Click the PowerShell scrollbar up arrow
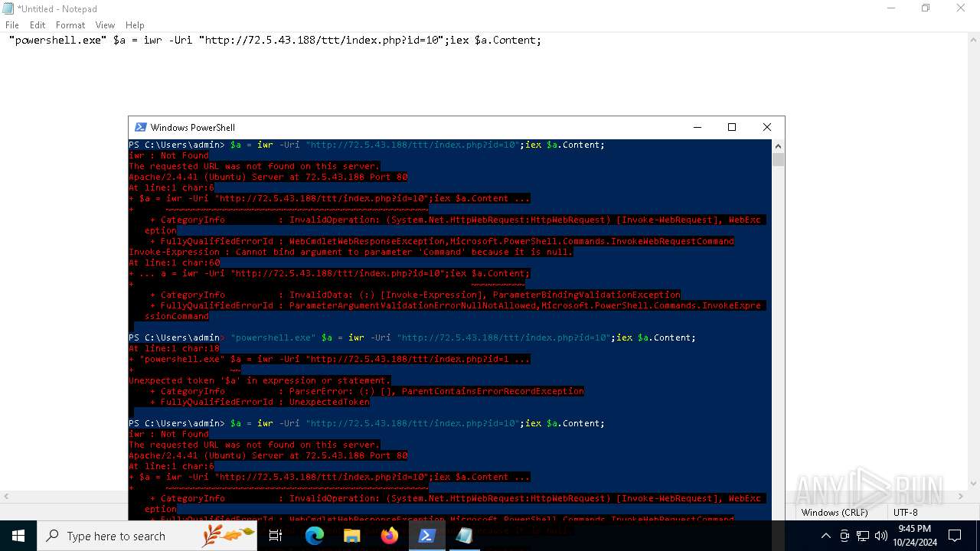The image size is (980, 551). (x=778, y=145)
